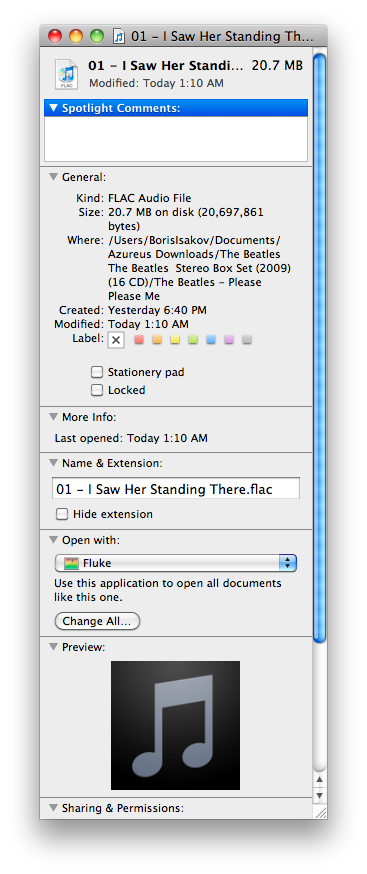This screenshot has width=367, height=874.
Task: Click the '20.7 MB' size in header
Action: pos(277,66)
